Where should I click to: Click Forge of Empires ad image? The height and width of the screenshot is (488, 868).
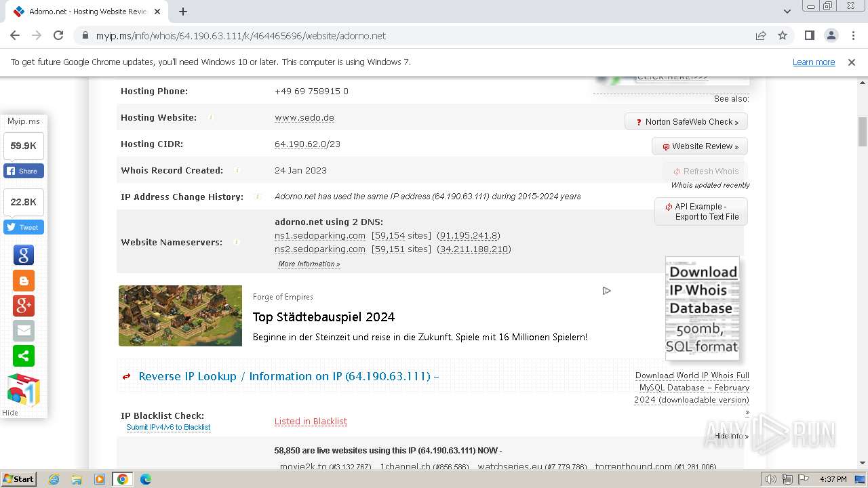tap(180, 316)
